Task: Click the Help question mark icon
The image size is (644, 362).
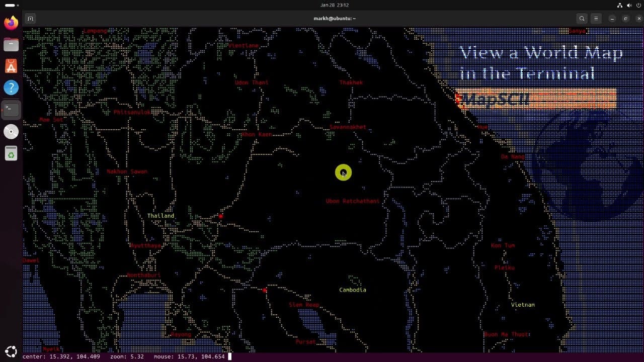Action: (x=11, y=88)
